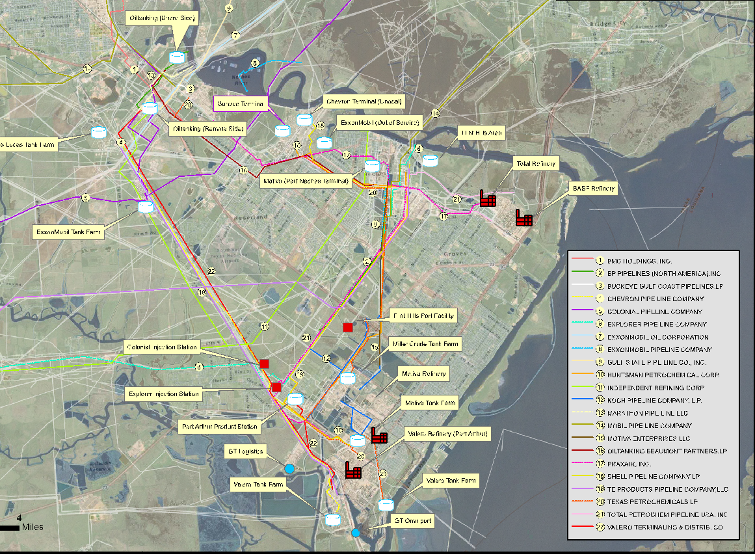Select the Sunoco Terminal tank icon
The width and height of the screenshot is (755, 560).
point(282,131)
